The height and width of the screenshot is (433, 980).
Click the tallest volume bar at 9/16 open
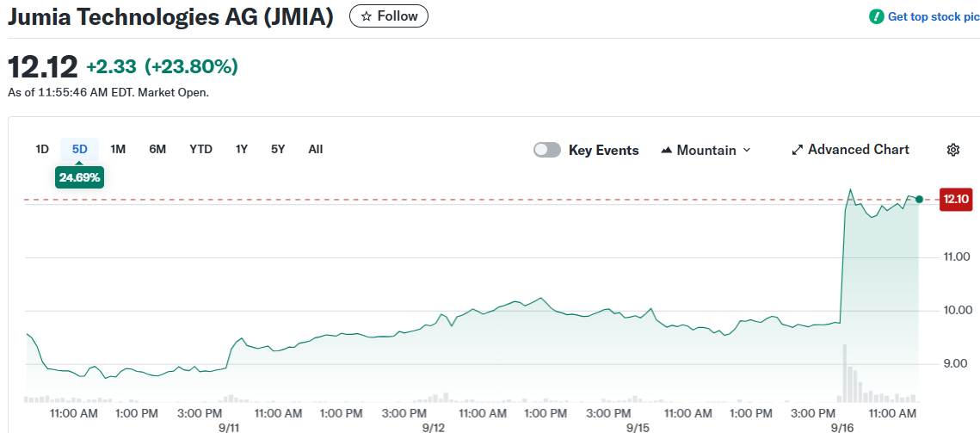point(844,373)
